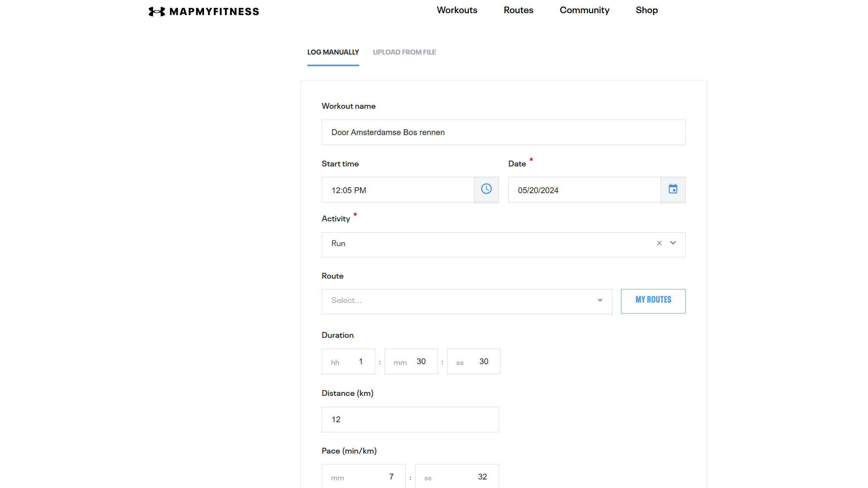The width and height of the screenshot is (868, 488).
Task: Focus the Date input field
Action: tap(584, 190)
